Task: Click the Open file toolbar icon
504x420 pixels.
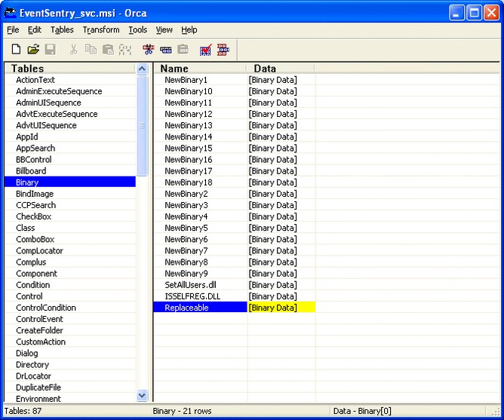Action: point(33,50)
